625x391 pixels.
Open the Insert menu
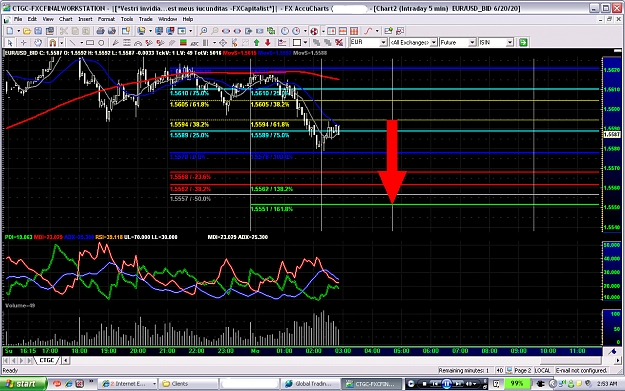click(85, 19)
